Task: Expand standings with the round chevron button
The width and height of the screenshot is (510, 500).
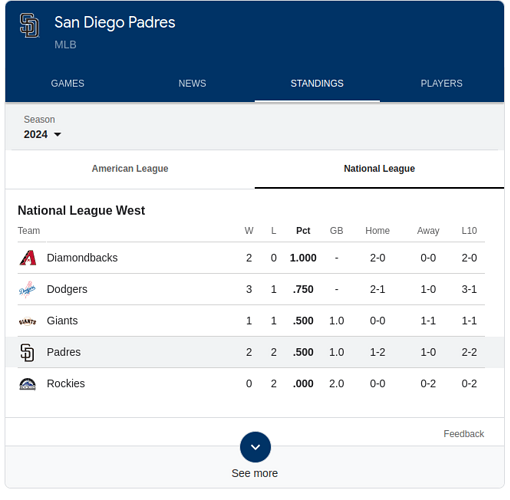Action: tap(255, 447)
